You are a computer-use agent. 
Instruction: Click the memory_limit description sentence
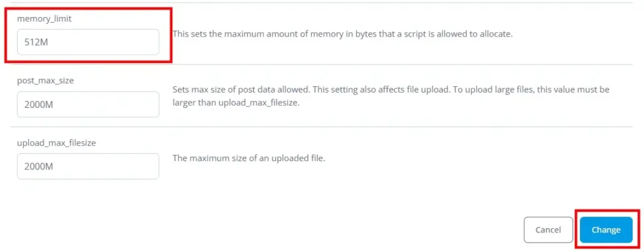click(x=343, y=34)
